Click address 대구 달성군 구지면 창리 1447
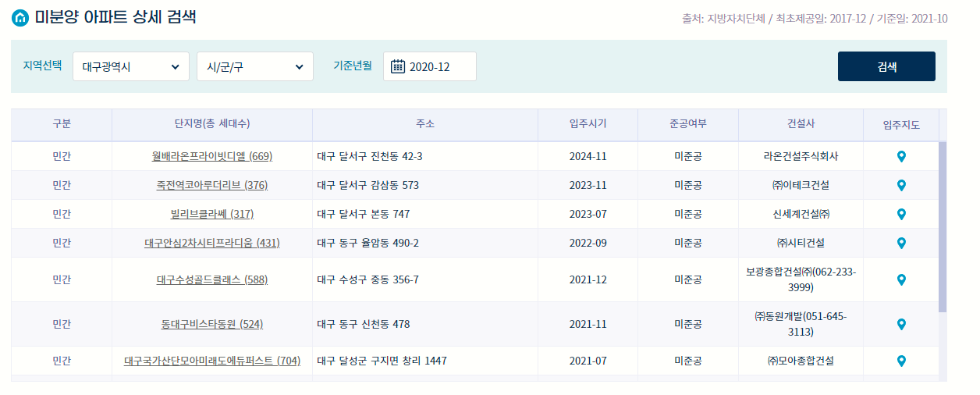This screenshot has width=980, height=395. coord(382,361)
